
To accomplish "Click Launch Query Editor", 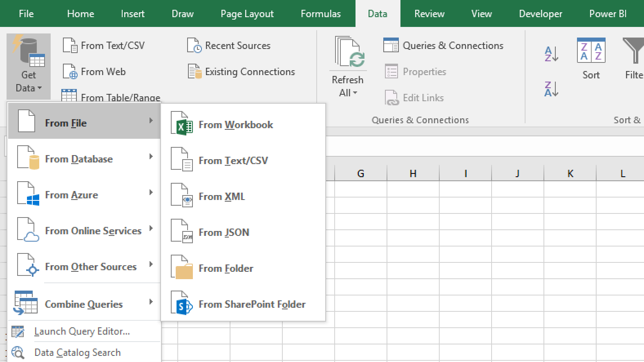I will point(82,332).
